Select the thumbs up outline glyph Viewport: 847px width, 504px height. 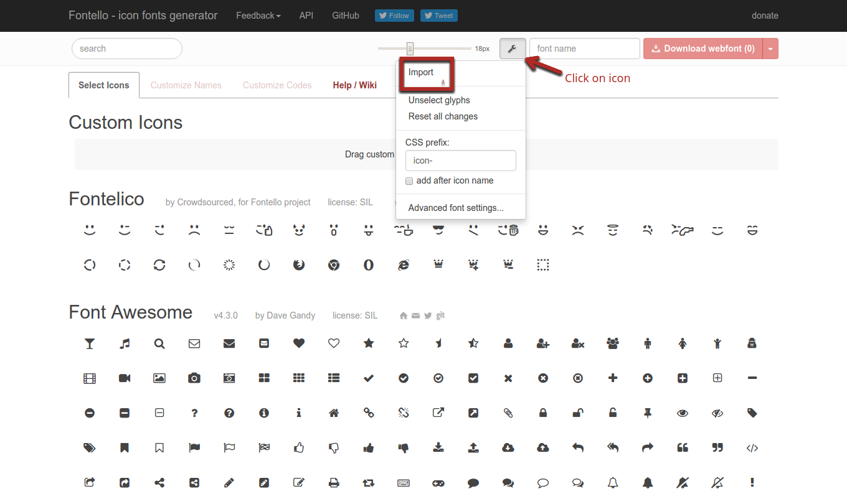(x=299, y=448)
